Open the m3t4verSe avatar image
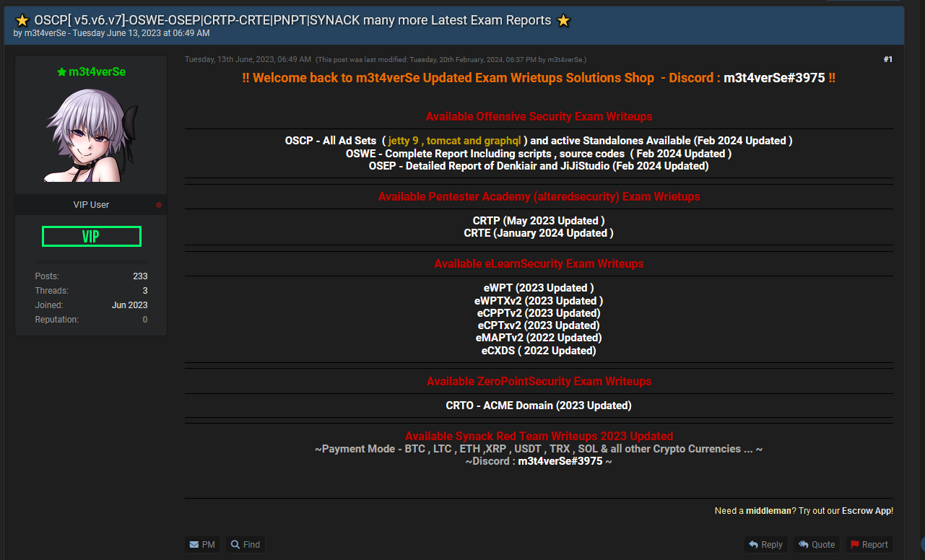This screenshot has height=560, width=925. coord(91,135)
